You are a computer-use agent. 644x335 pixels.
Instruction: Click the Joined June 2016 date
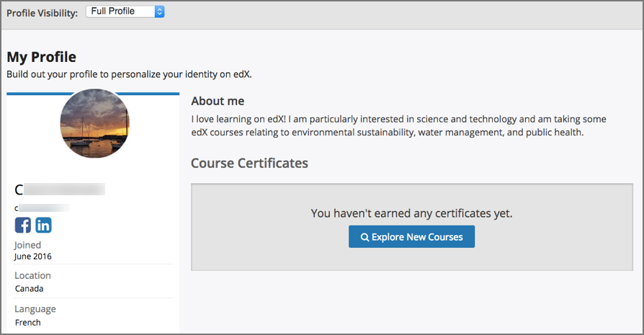pyautogui.click(x=33, y=256)
